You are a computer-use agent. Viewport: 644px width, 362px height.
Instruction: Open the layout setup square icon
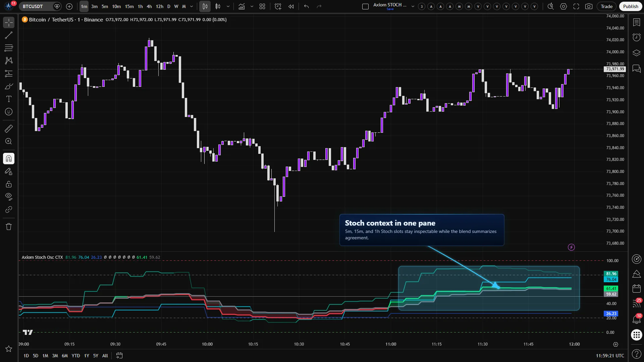[366, 6]
